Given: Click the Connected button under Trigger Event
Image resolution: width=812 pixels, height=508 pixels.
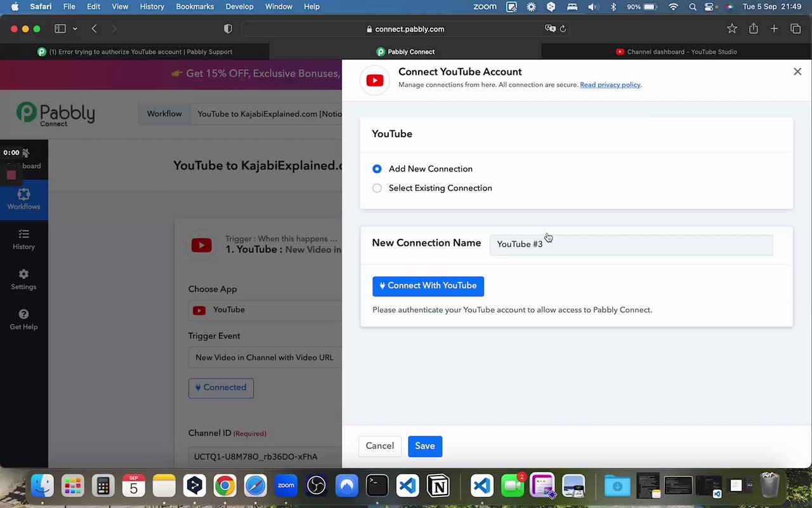Looking at the screenshot, I should click(x=221, y=388).
